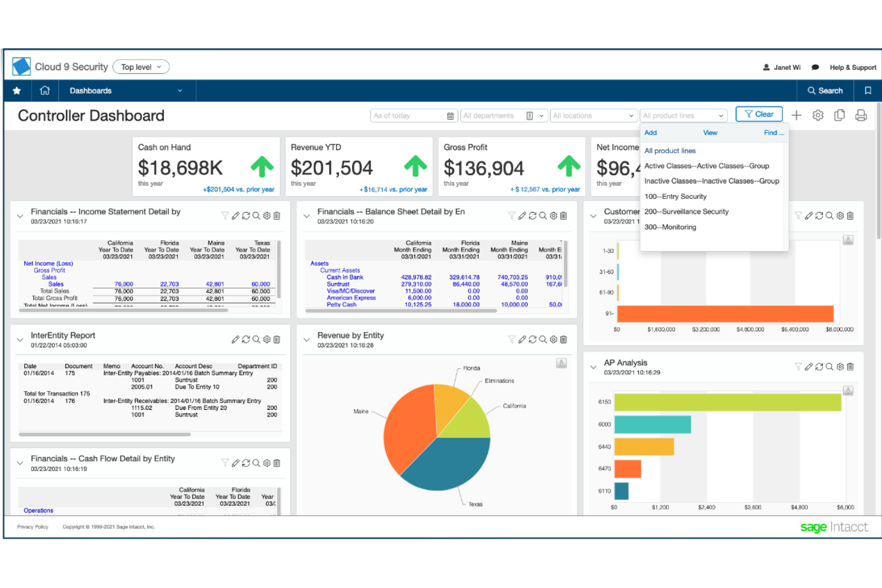
Task: Open the favorites star in the navigation bar
Action: (17, 90)
